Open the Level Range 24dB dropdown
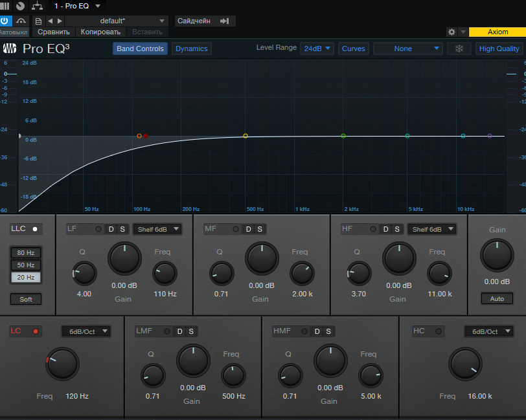The image size is (526, 420). click(x=317, y=49)
